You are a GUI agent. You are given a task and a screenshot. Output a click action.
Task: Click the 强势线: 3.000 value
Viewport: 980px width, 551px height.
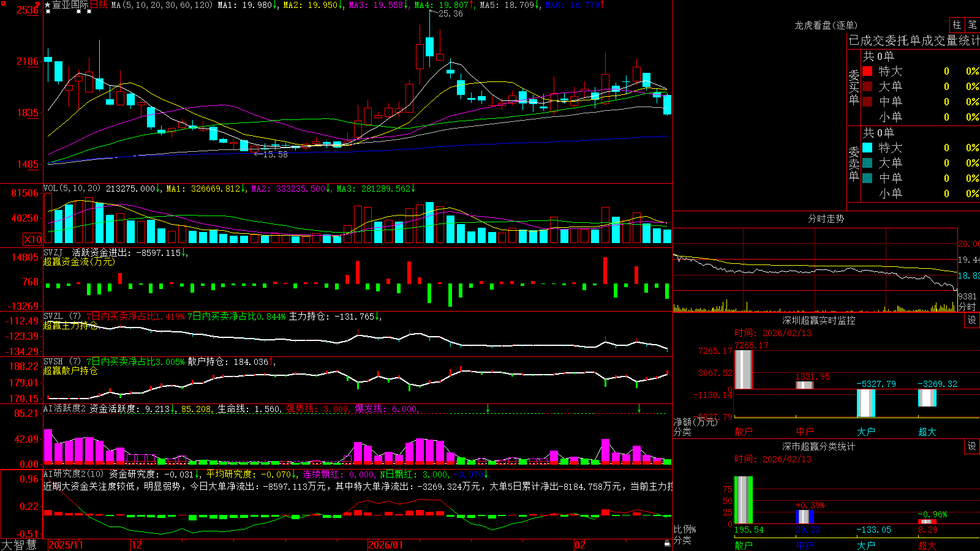[x=318, y=409]
